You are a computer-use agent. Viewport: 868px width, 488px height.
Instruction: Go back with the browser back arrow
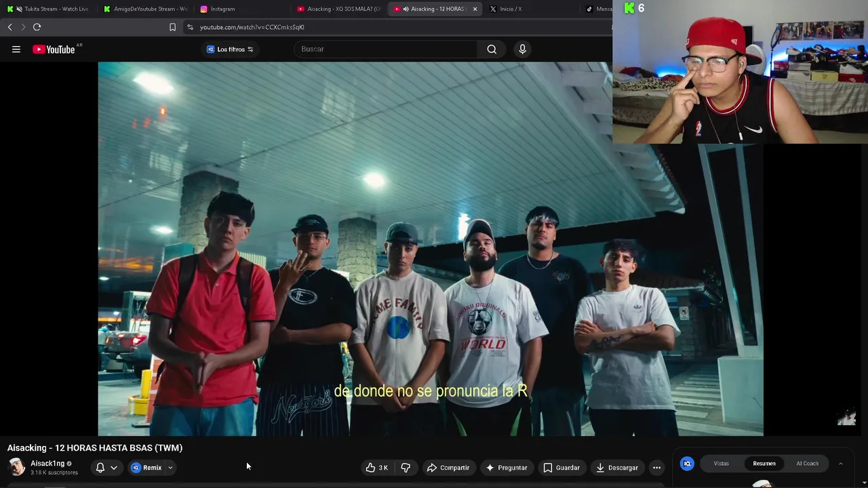(9, 27)
